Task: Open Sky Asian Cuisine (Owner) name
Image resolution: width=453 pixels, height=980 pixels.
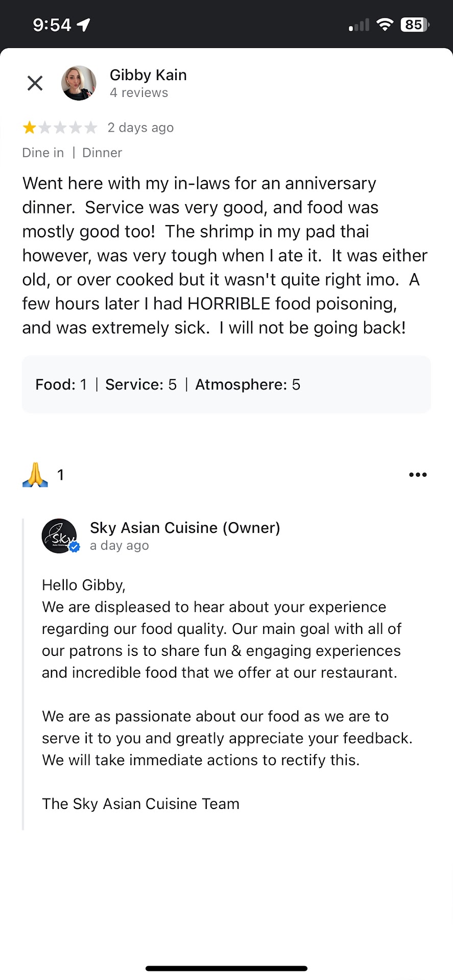Action: coord(185,528)
